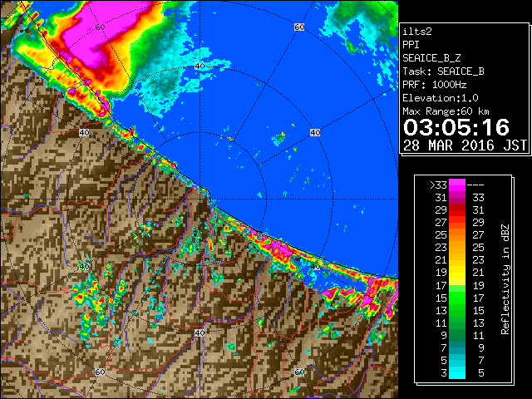Click the 'PPI' scan type label

point(411,45)
